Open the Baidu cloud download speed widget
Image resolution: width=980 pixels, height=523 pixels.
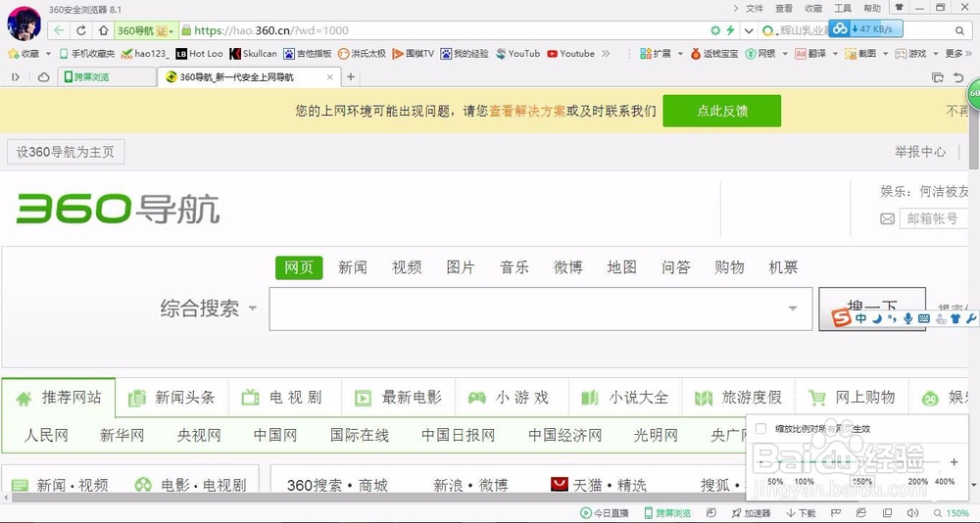866,28
